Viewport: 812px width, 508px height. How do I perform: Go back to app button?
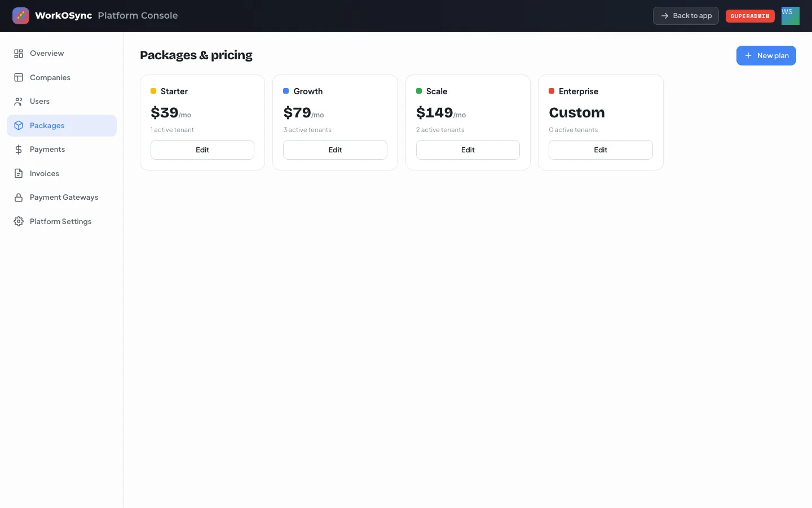pyautogui.click(x=686, y=16)
